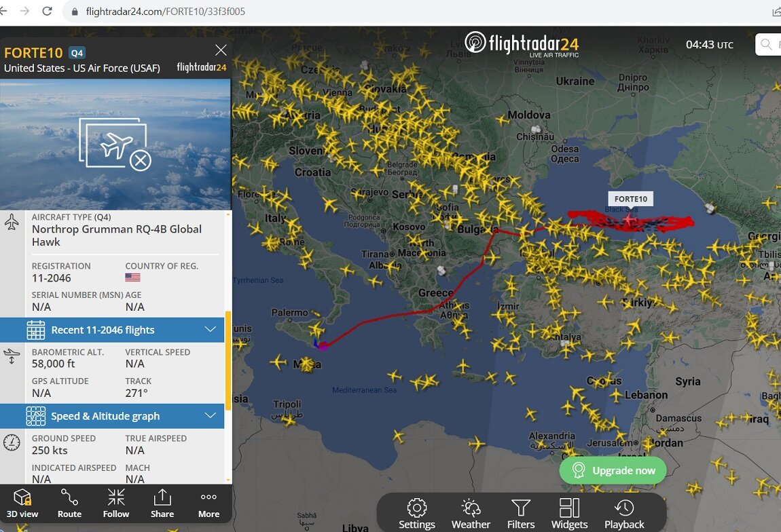Reload the page in browser
This screenshot has width=781, height=532.
tap(48, 11)
